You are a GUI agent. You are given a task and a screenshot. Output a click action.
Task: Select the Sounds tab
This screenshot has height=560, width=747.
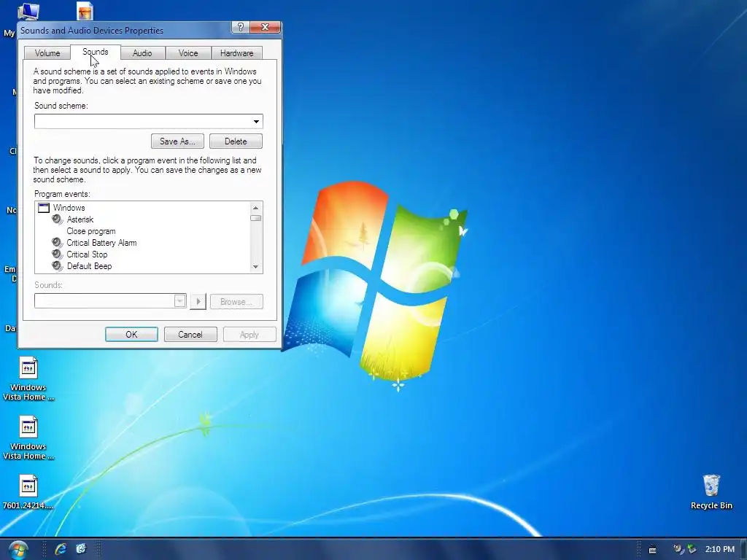point(96,52)
